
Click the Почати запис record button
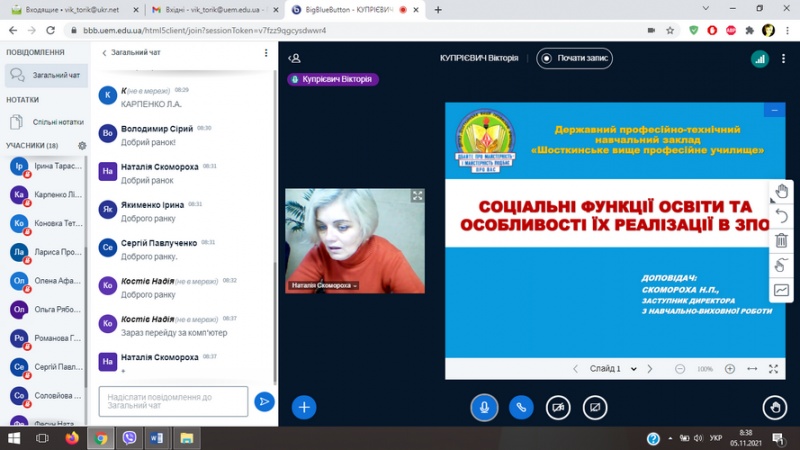point(574,58)
